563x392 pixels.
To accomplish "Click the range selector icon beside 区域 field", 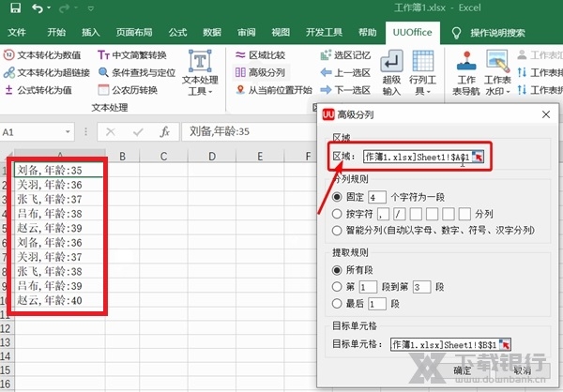I will [478, 157].
